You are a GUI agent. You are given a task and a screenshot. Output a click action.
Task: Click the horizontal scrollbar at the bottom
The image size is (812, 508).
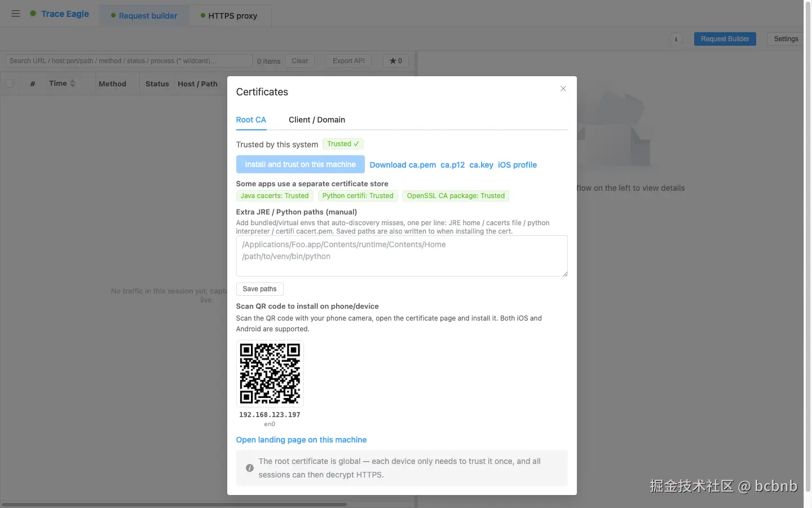pyautogui.click(x=174, y=504)
